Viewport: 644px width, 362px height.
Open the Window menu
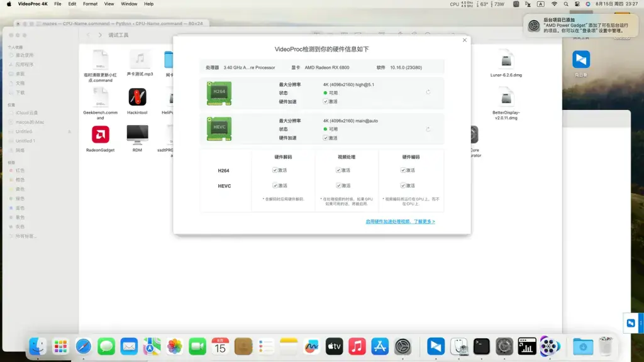[x=129, y=4]
